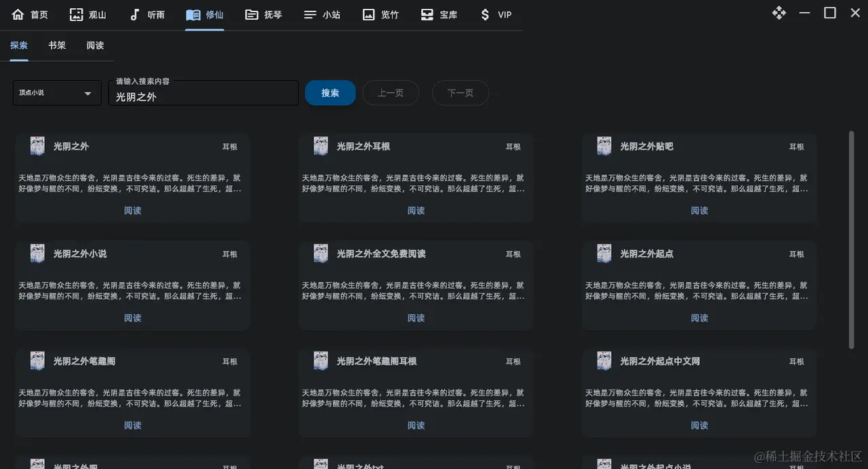Click the image icon for 观山
This screenshot has width=868, height=469.
click(76, 14)
